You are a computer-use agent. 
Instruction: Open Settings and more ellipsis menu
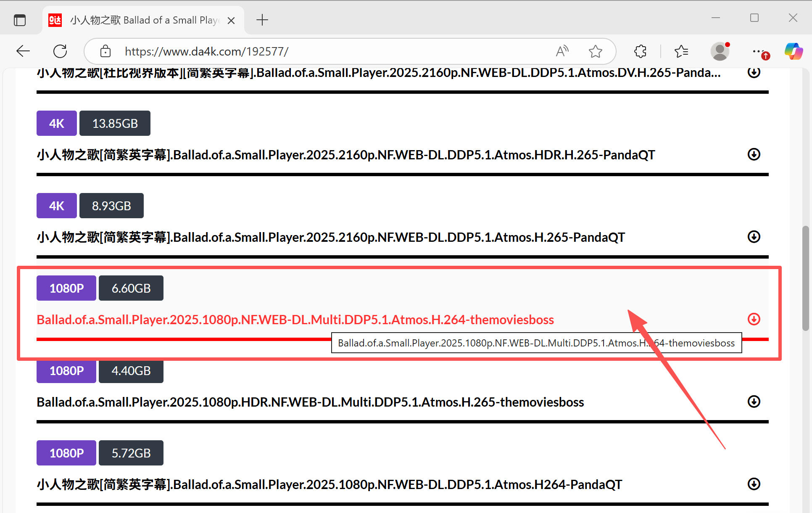758,51
